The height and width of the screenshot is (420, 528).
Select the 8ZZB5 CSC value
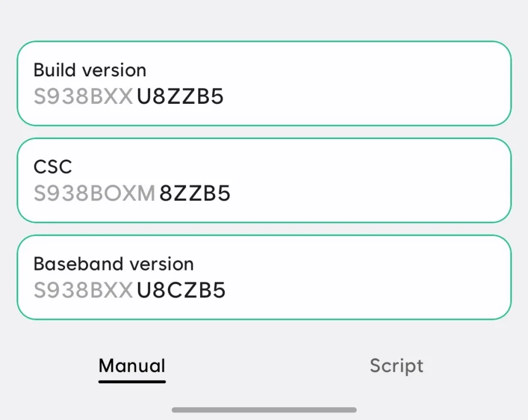[x=197, y=194]
